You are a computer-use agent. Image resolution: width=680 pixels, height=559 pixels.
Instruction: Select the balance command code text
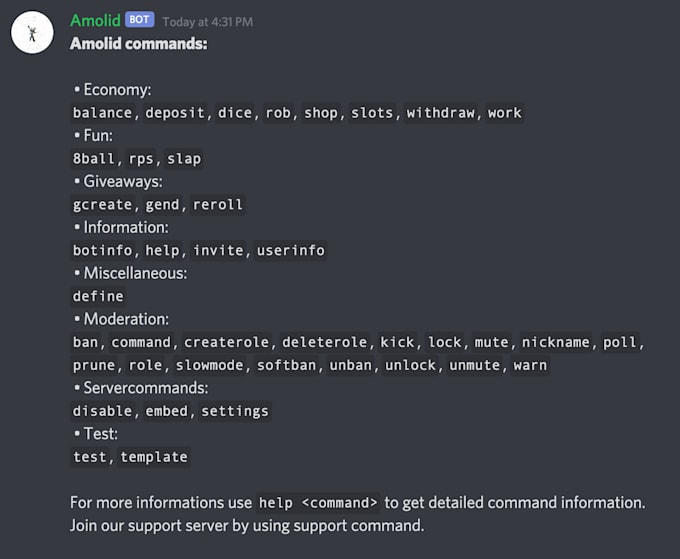[102, 113]
